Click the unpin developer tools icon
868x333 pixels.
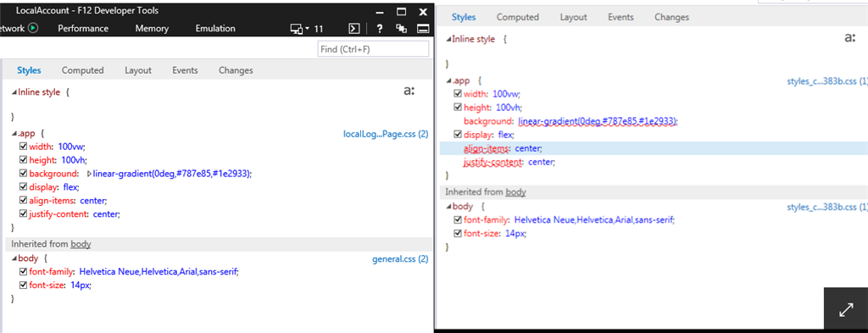click(x=402, y=29)
